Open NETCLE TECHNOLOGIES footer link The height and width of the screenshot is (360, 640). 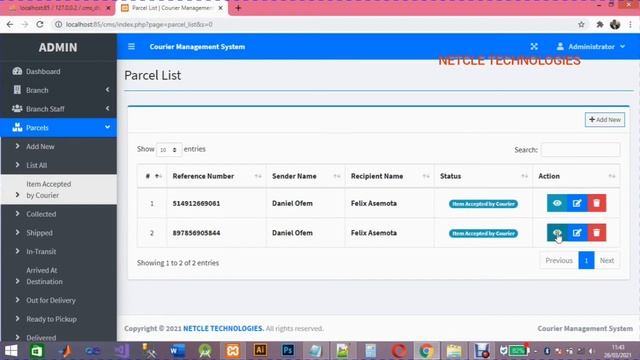coord(223,329)
